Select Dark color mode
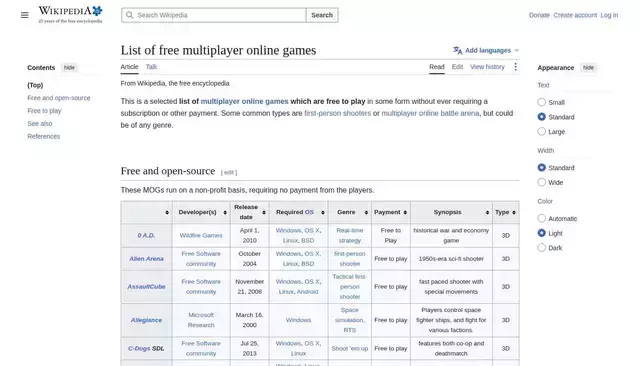 542,248
